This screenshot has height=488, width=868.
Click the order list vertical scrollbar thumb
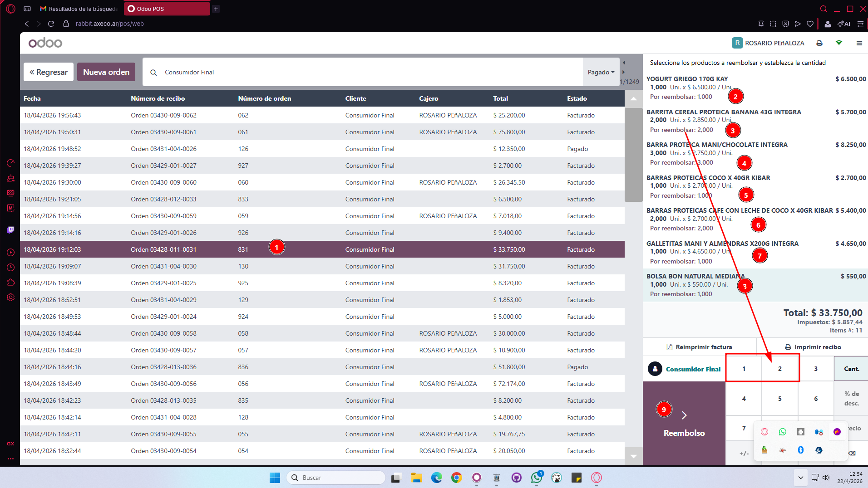tap(633, 154)
